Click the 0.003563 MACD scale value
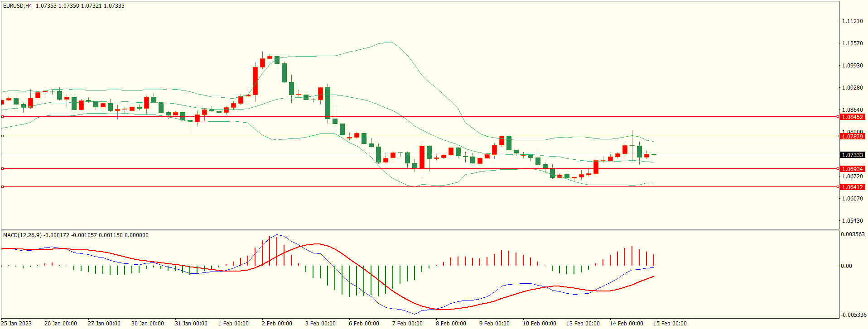Screen dimensions: 868x329 tap(853, 234)
